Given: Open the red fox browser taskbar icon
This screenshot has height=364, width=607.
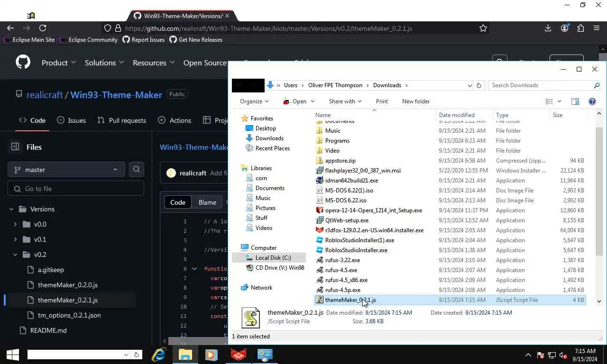Looking at the screenshot, I should [238, 355].
